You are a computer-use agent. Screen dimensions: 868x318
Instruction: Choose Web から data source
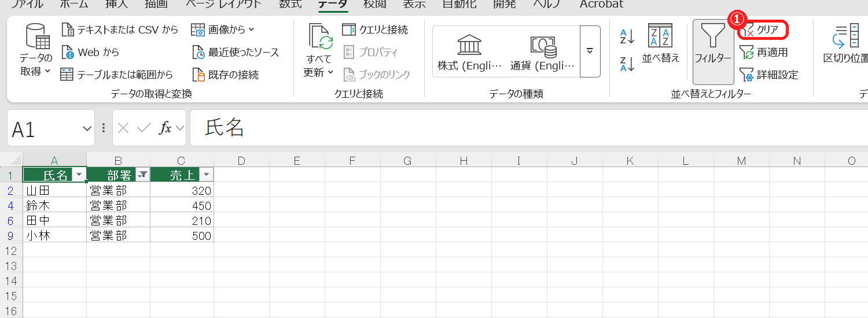[x=90, y=52]
